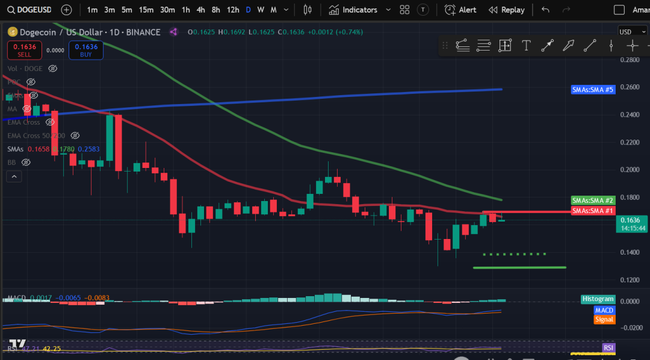This screenshot has height=360, width=650.
Task: Click the TradingView logo at bottom left
Action: click(x=17, y=344)
